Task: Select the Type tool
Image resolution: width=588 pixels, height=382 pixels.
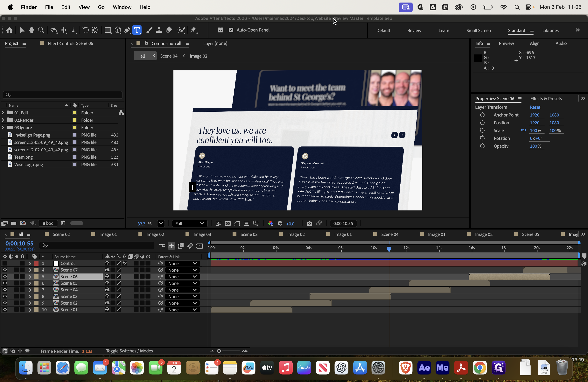Action: (x=137, y=30)
